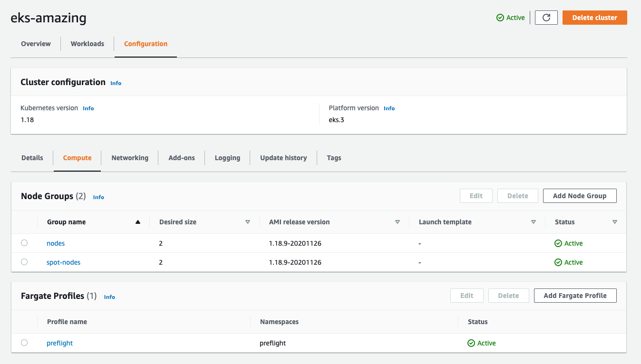Click the Kubernetes version value 1.18
Image resolution: width=641 pixels, height=364 pixels.
tap(27, 120)
